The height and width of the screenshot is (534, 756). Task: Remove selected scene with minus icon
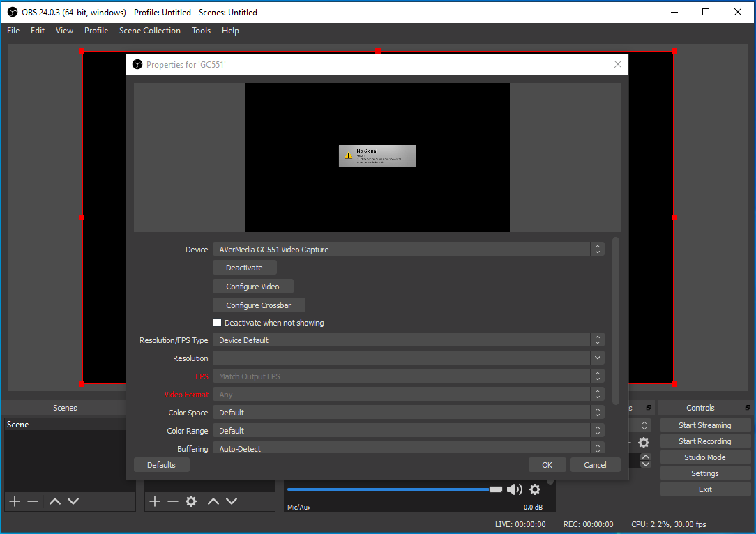click(33, 501)
